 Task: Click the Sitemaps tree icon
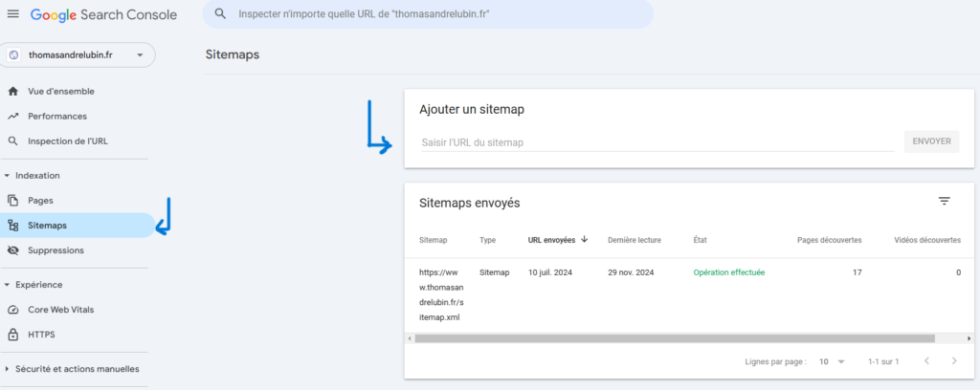point(12,226)
